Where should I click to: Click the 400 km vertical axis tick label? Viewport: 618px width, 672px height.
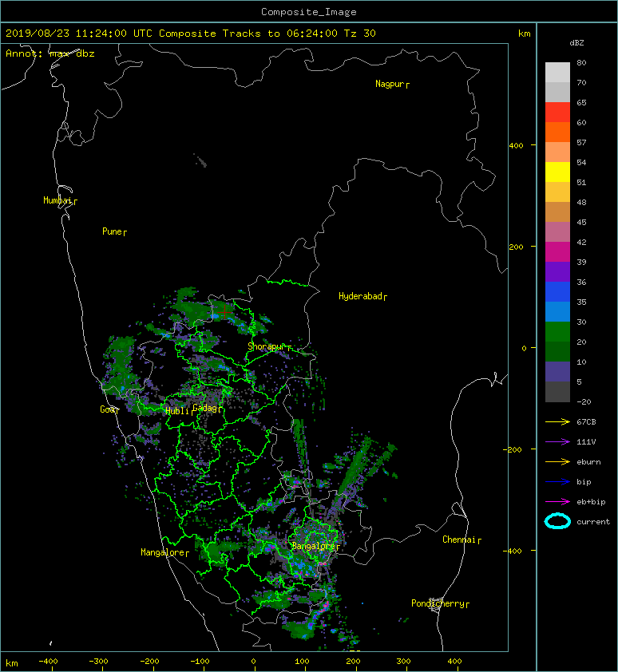point(517,146)
